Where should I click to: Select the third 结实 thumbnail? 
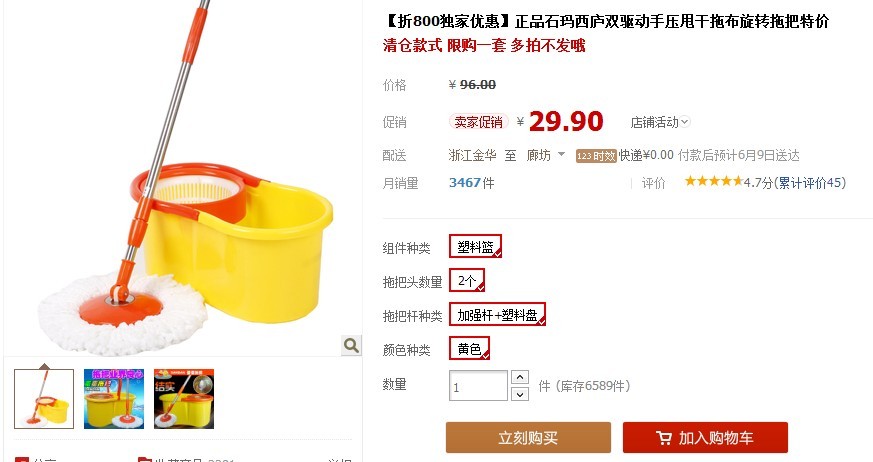184,399
